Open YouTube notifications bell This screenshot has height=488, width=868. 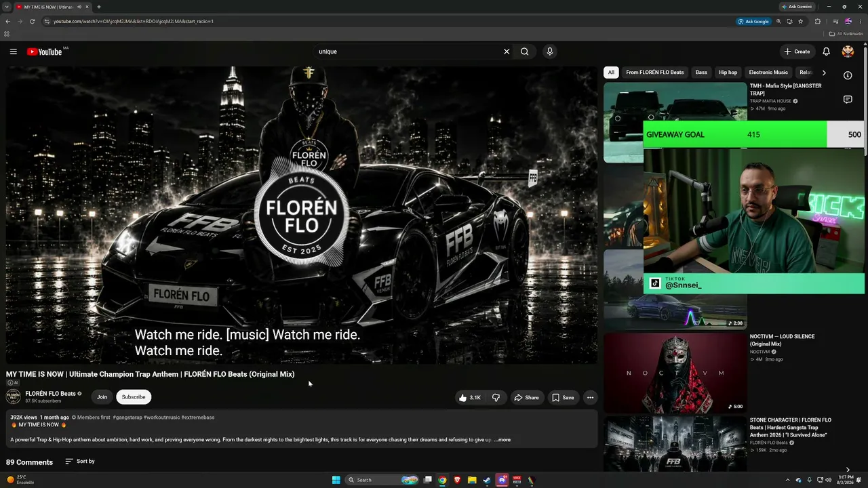point(826,52)
